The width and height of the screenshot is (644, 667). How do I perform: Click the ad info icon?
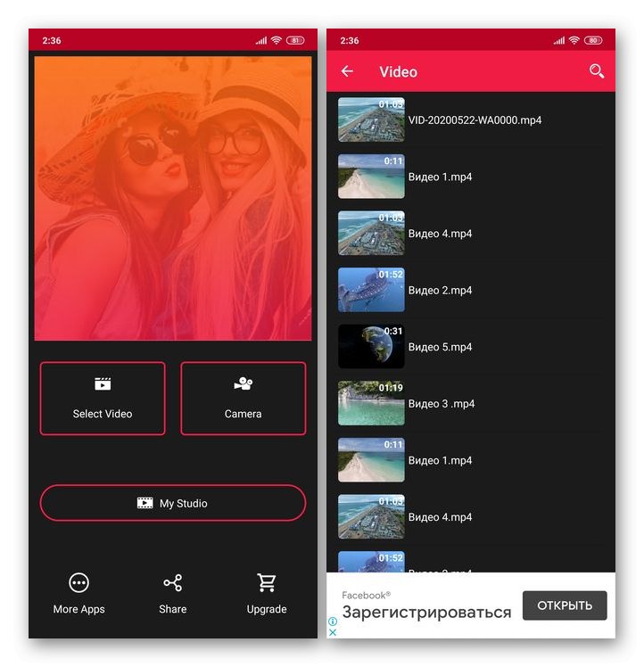pos(333,622)
